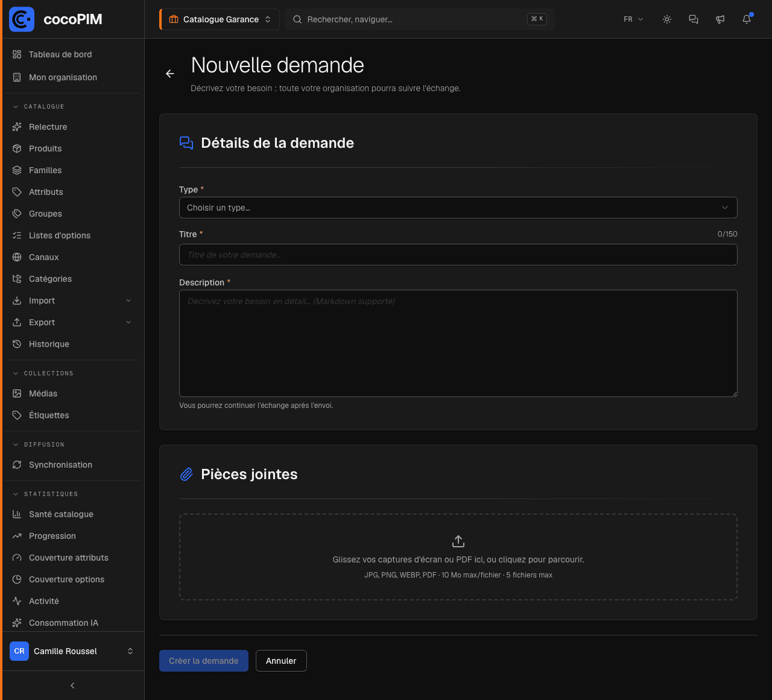
Task: Click the Catégories tree icon
Action: click(17, 279)
